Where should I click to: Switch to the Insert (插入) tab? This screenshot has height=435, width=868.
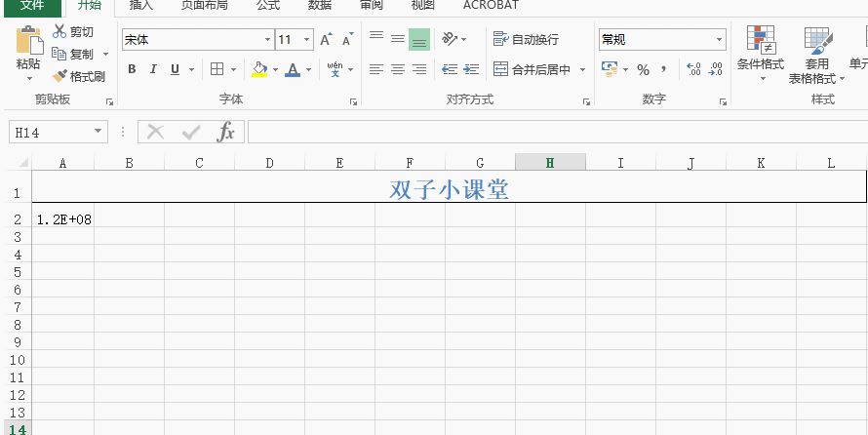point(141,5)
